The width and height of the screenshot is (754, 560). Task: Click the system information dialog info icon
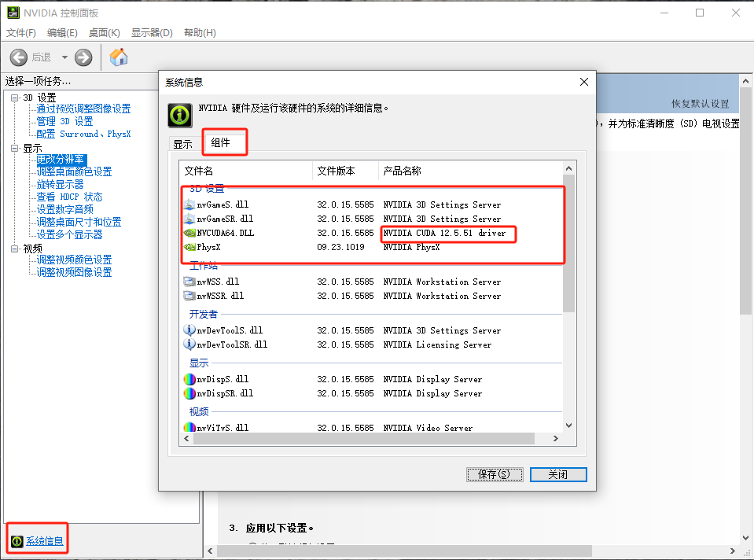180,116
